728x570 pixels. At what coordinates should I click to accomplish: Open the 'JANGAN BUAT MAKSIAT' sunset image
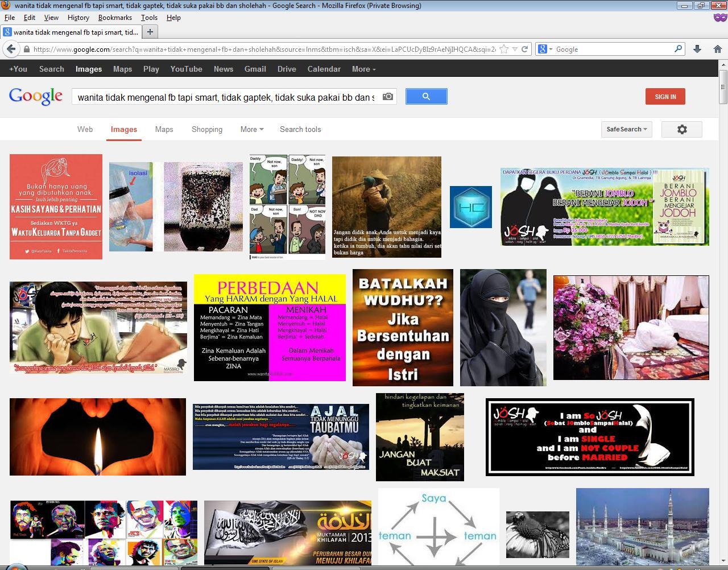point(420,437)
